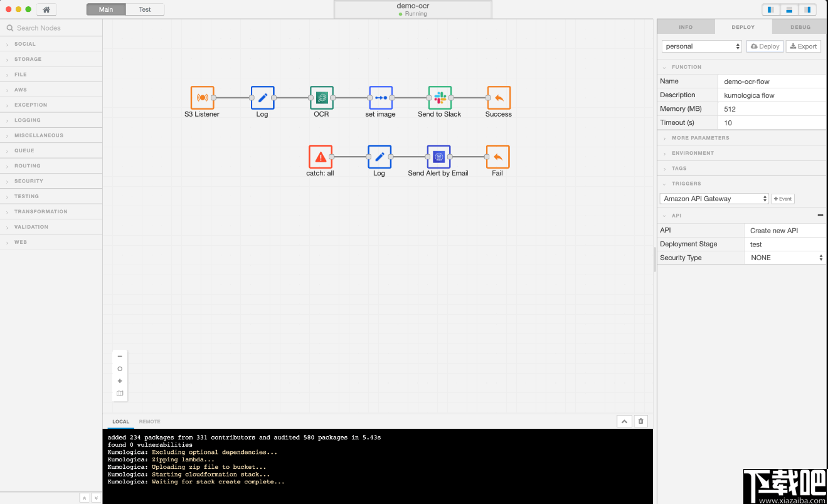
Task: Clear the console with trash icon
Action: (640, 421)
